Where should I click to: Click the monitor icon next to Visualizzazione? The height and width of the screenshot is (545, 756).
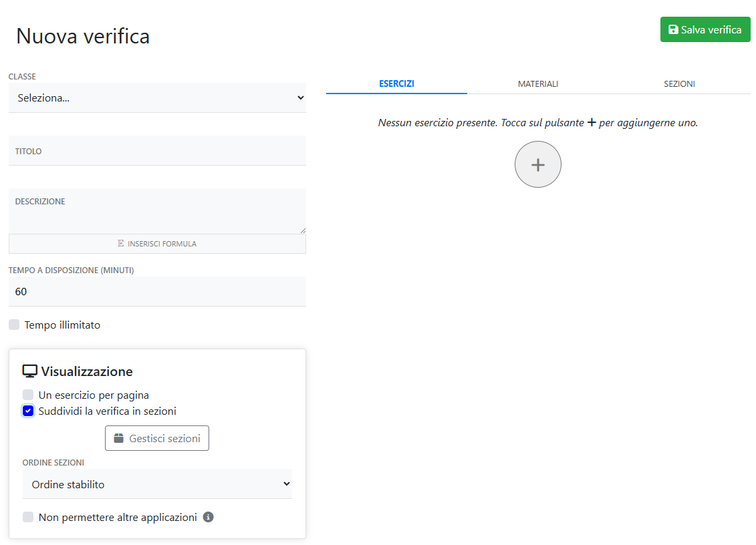[30, 371]
